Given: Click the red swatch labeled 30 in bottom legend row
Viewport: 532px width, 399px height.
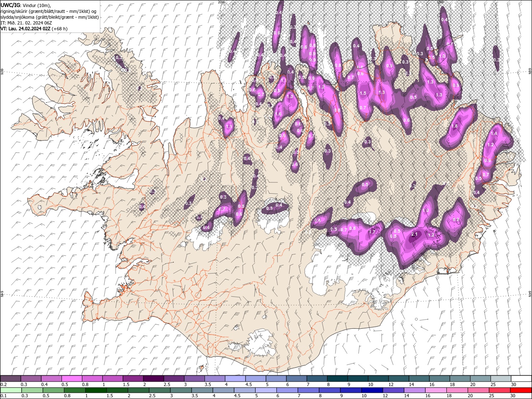Looking at the screenshot, I should click(x=521, y=390).
